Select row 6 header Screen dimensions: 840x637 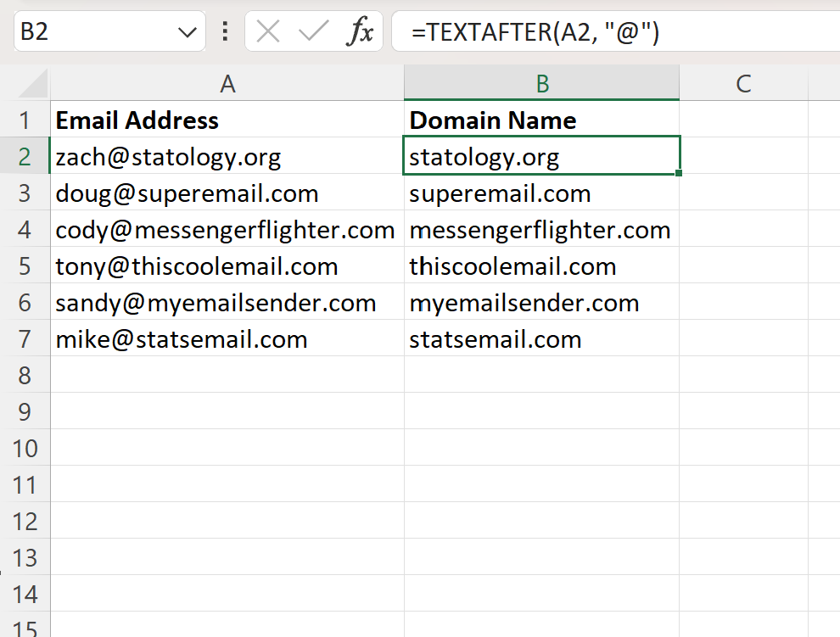(x=25, y=302)
